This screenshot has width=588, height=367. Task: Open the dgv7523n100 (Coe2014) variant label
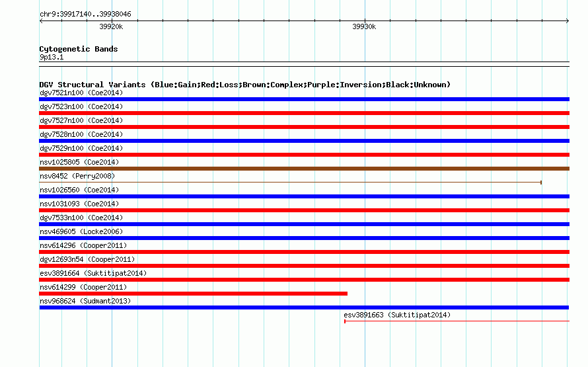click(81, 106)
